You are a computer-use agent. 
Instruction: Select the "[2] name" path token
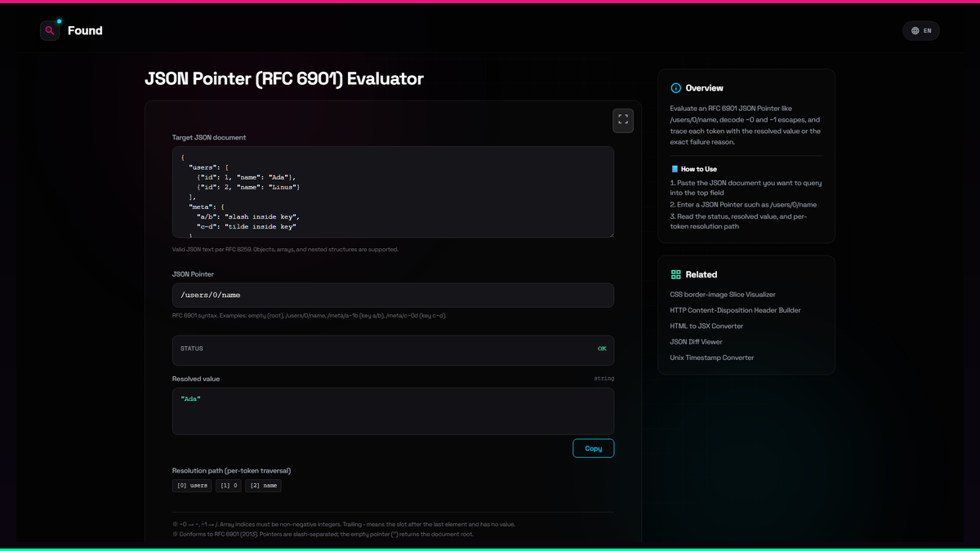coord(263,486)
